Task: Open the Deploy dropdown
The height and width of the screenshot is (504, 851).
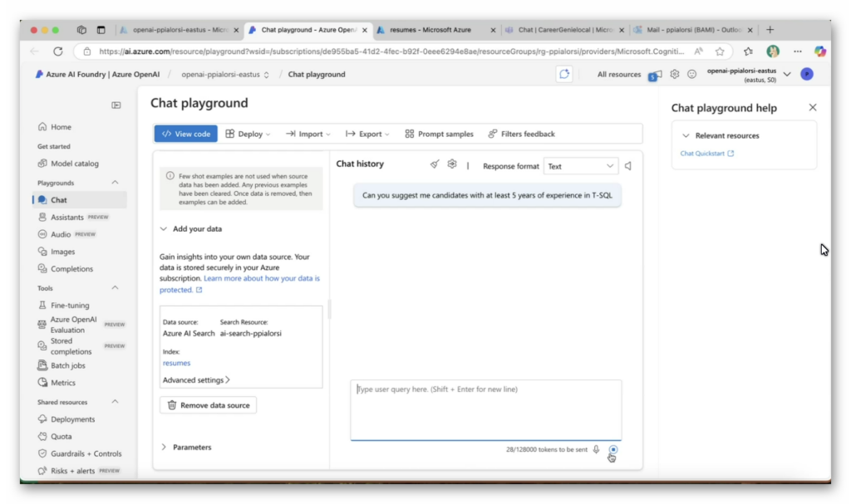Action: coord(248,134)
